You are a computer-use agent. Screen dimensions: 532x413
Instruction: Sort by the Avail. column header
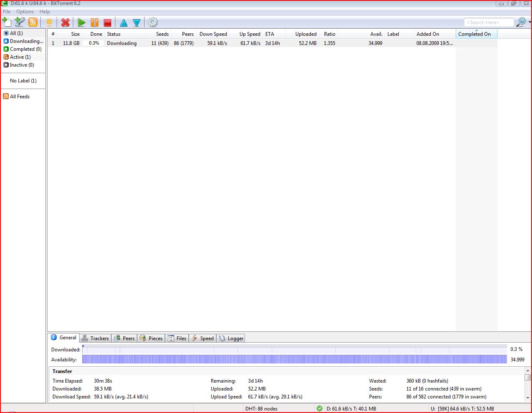click(361, 34)
